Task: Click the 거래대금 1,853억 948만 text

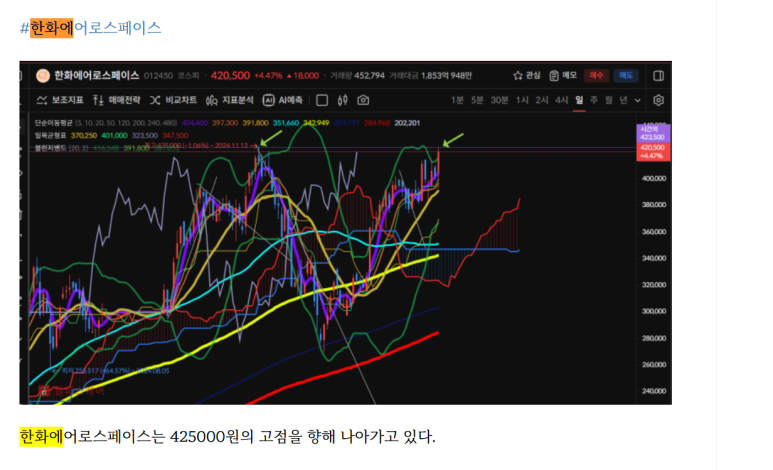Action: click(430, 75)
